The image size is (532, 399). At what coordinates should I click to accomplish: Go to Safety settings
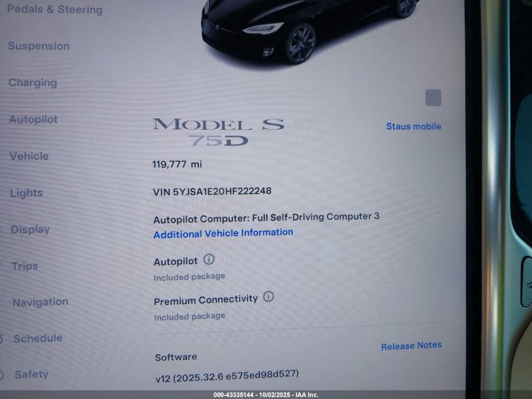click(31, 374)
